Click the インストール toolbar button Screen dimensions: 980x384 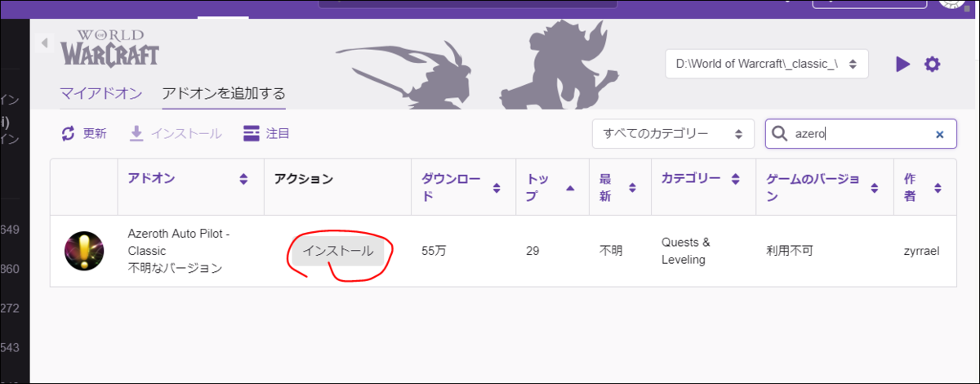click(x=176, y=133)
